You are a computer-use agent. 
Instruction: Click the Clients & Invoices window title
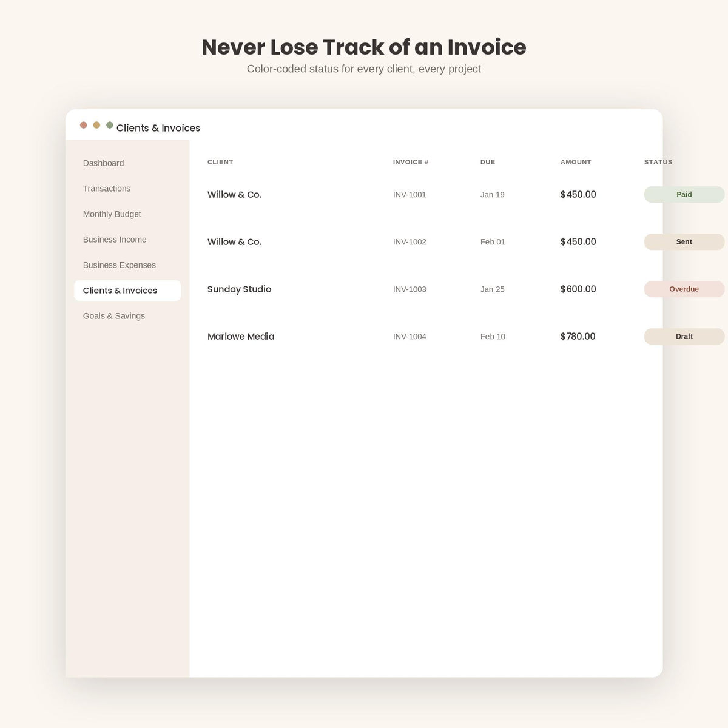click(158, 128)
